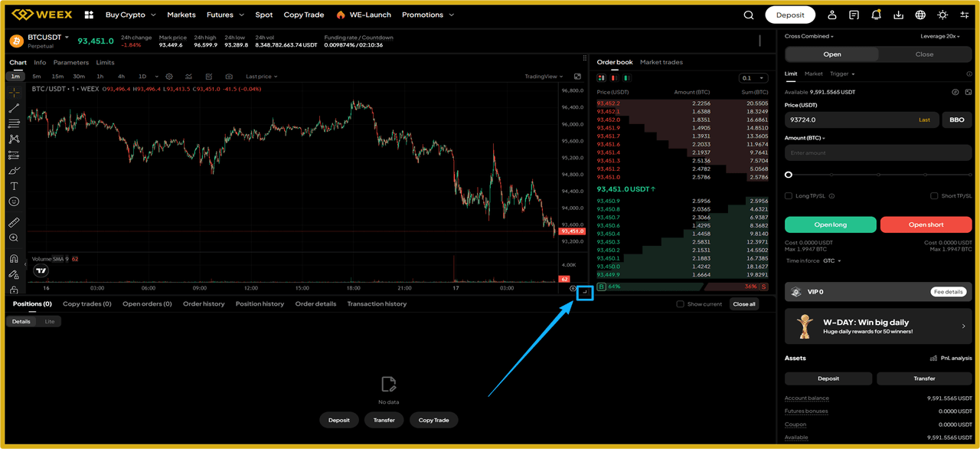This screenshot has height=449, width=980.
Task: Open the Position history tab
Action: point(260,303)
